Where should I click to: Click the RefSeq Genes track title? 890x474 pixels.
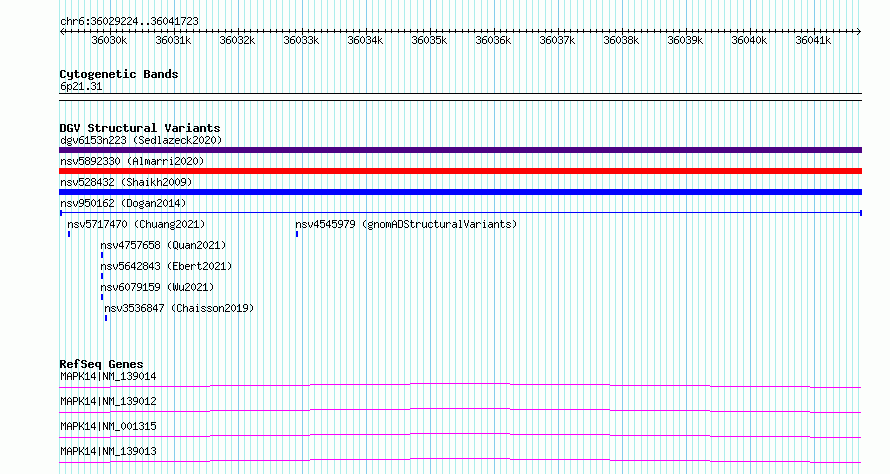point(101,364)
